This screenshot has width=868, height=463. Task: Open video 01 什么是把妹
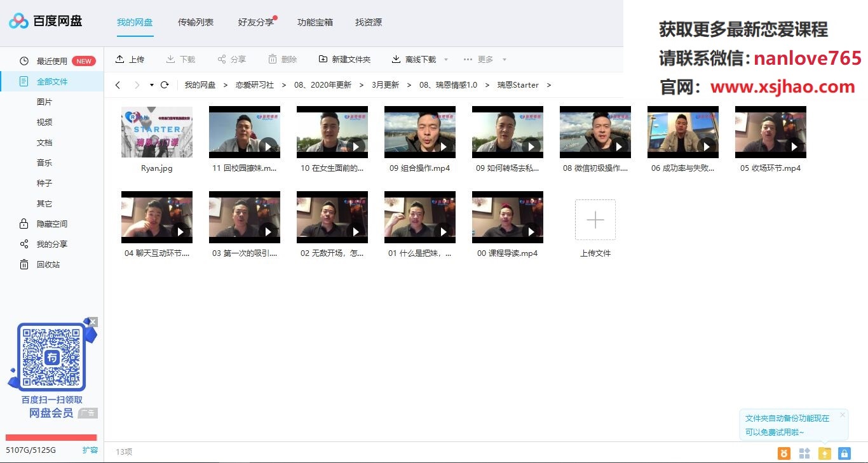click(x=420, y=217)
